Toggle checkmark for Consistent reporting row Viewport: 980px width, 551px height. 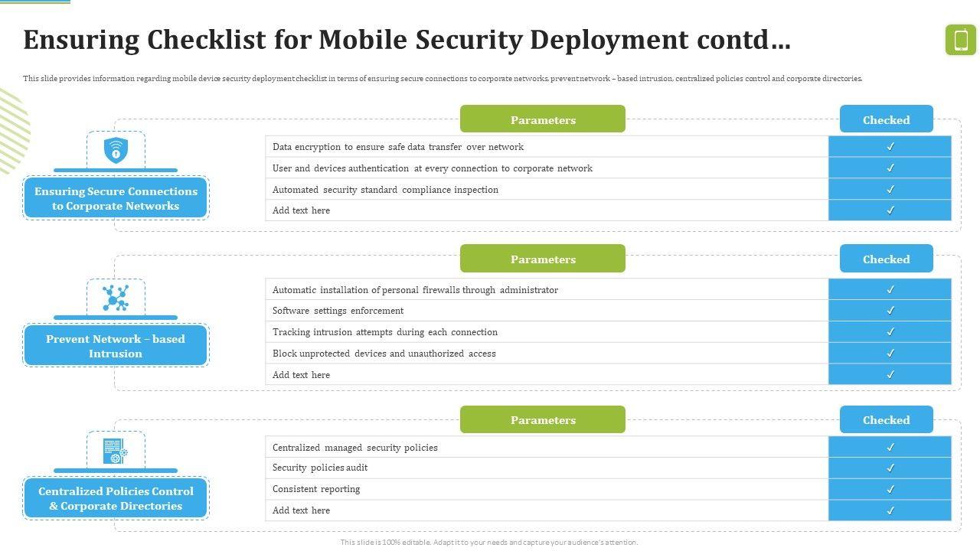point(890,489)
